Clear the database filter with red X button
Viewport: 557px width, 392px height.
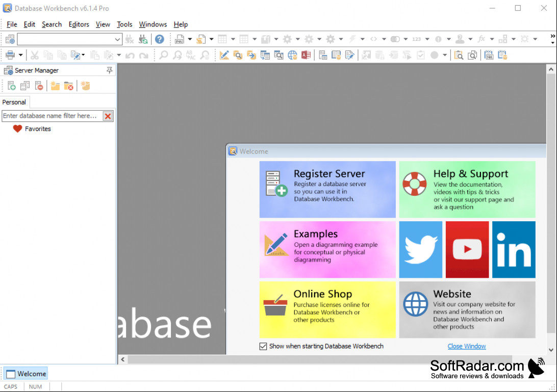click(x=108, y=116)
